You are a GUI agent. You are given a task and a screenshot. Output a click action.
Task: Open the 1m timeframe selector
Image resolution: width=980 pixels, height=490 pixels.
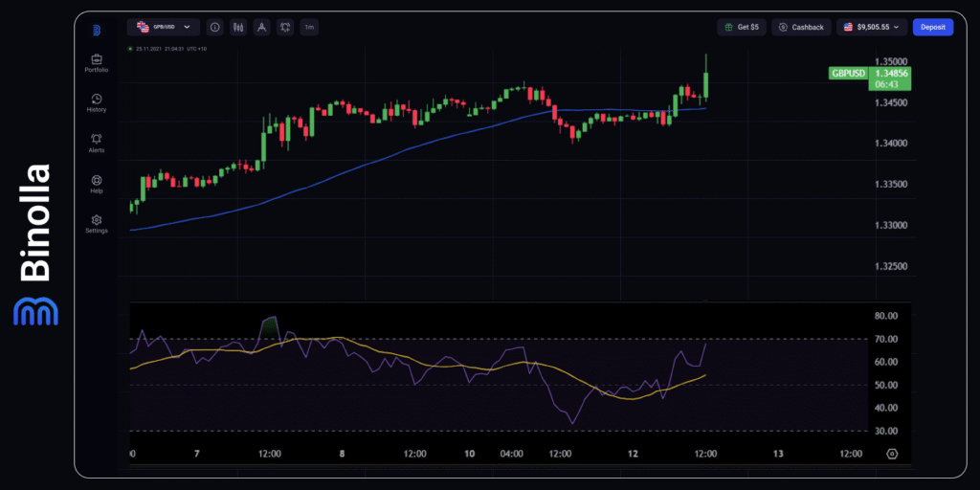click(309, 28)
